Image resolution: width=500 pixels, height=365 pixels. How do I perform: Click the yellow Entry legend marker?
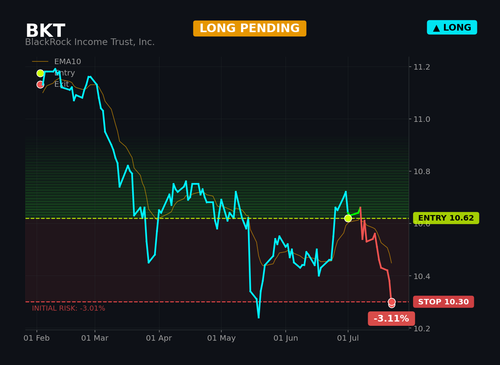40,73
